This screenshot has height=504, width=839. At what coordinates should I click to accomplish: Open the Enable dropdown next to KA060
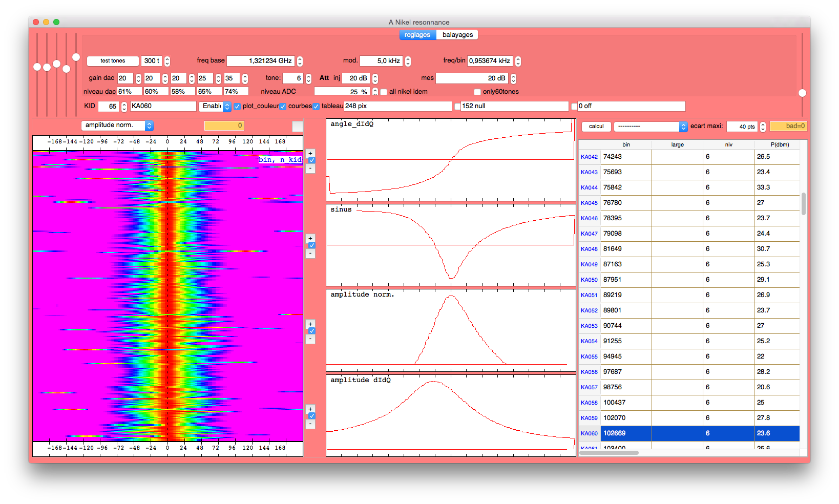(215, 107)
